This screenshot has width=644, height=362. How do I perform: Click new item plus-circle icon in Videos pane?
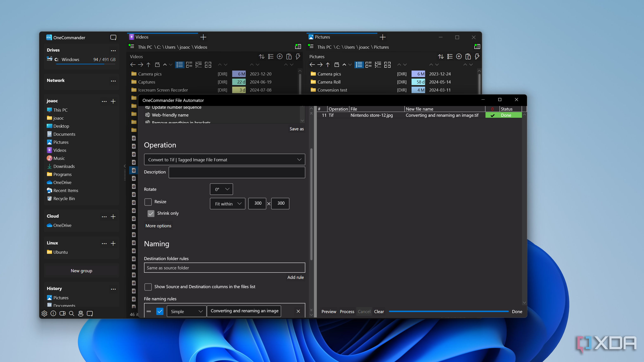pos(280,57)
